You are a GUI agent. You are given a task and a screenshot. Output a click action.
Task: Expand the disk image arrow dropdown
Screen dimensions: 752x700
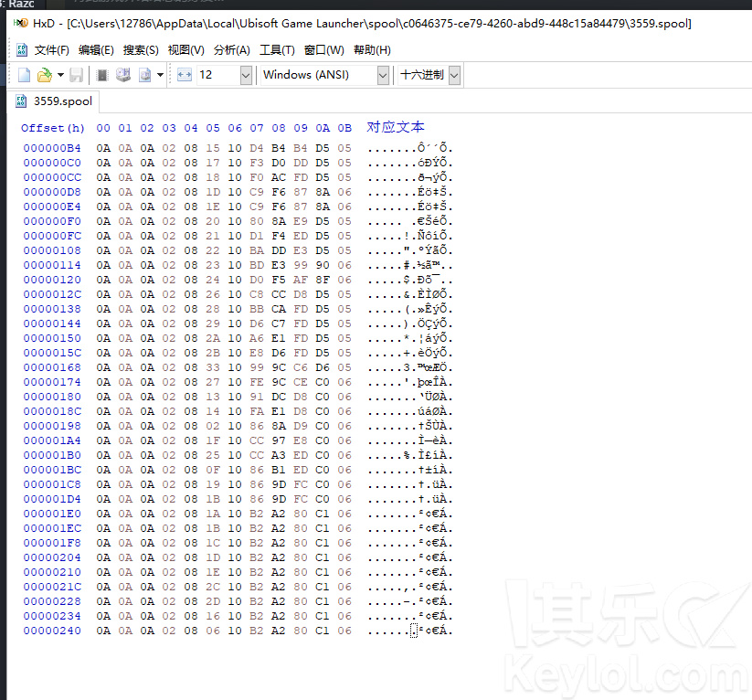point(160,75)
